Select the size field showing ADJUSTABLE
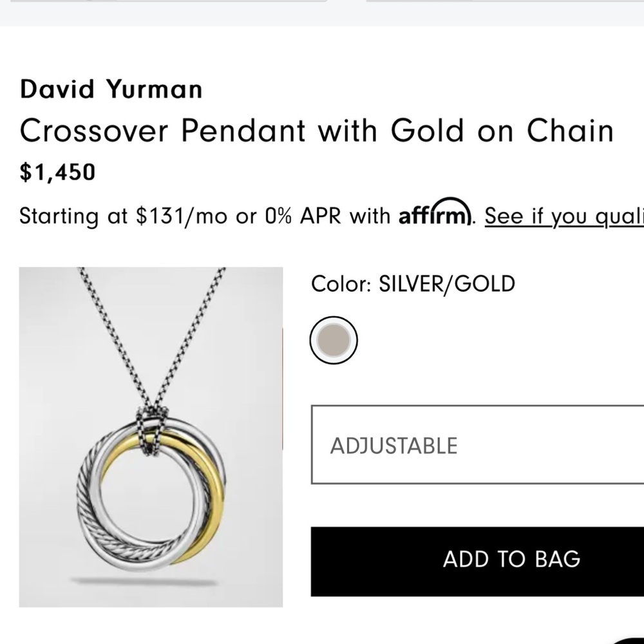This screenshot has width=644, height=644. click(477, 444)
